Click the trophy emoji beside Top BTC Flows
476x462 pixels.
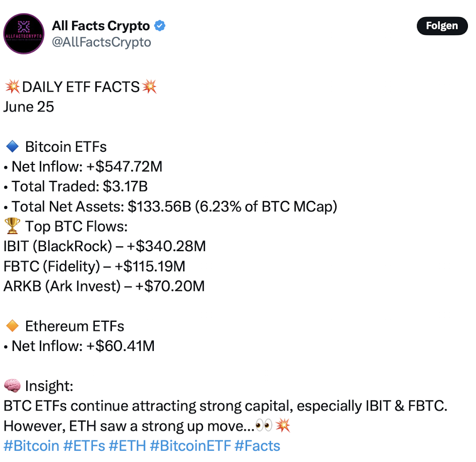pyautogui.click(x=12, y=226)
